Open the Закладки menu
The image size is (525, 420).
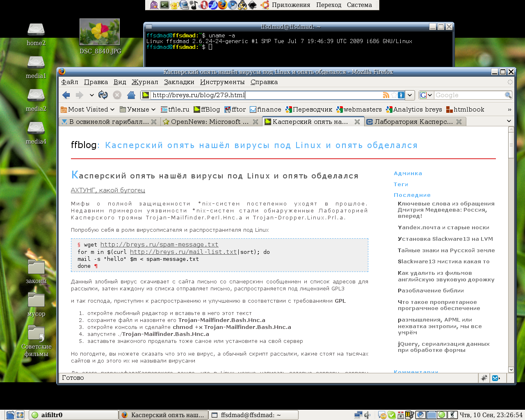coord(179,82)
